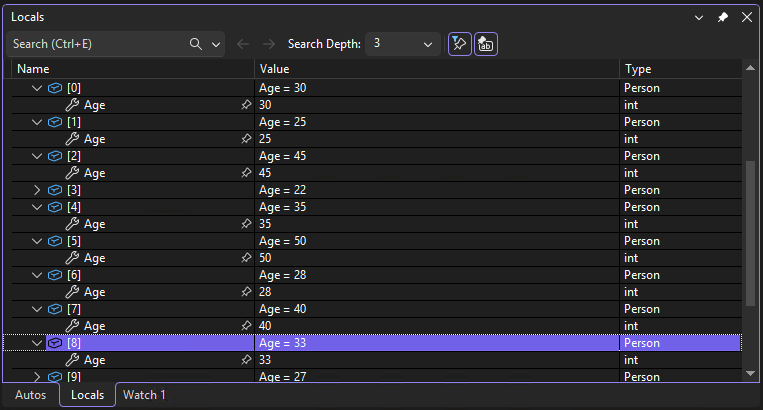Click the find next forward arrow
Viewport: 763px width, 410px height.
pyautogui.click(x=268, y=44)
